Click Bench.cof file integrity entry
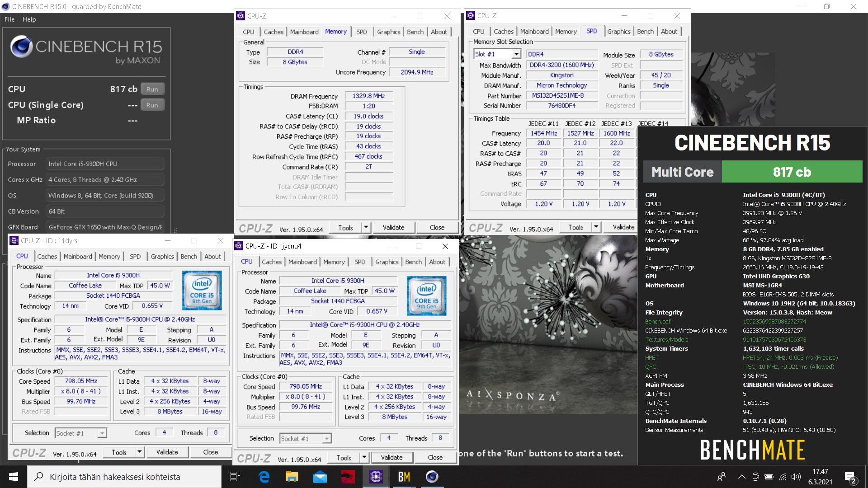 tap(658, 321)
